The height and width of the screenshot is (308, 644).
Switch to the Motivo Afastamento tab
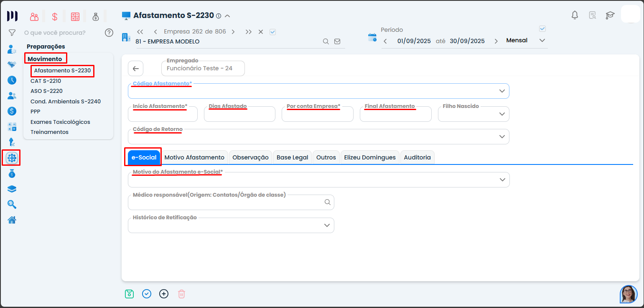coord(194,157)
